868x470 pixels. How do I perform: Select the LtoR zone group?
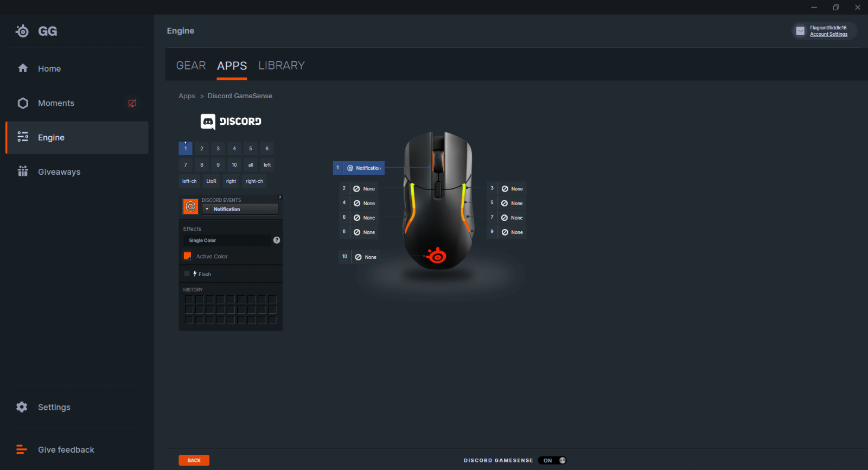coord(212,181)
